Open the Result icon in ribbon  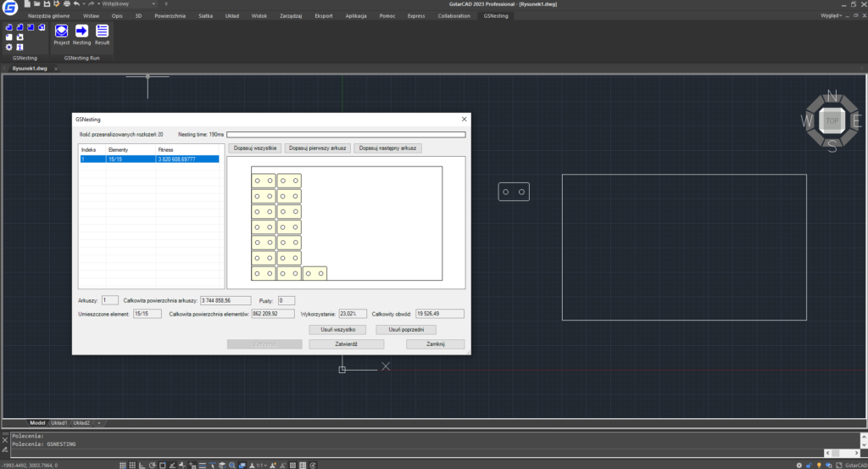coord(103,32)
